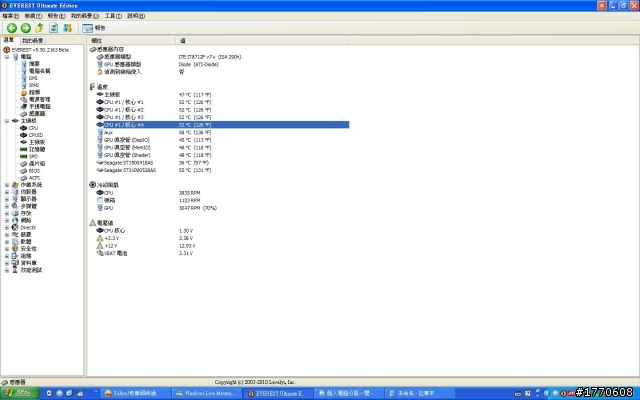640x400 pixels.
Task: Select 摘要 under the 電腦 node
Action: pos(34,64)
